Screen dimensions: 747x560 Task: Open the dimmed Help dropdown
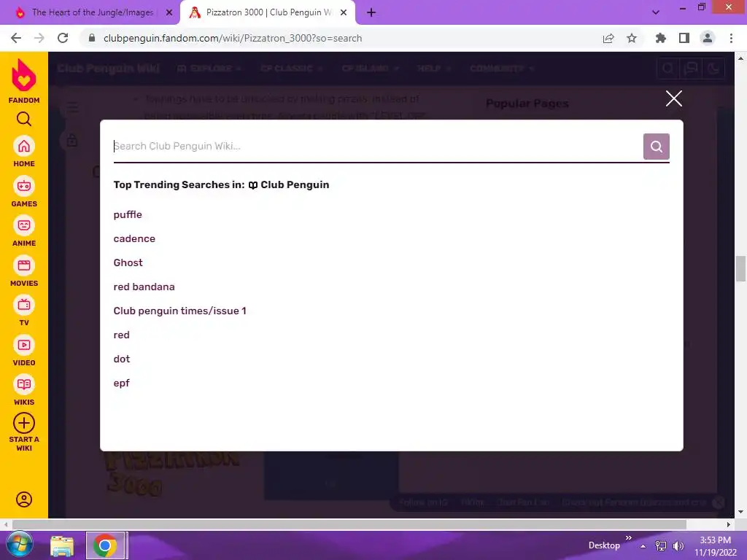point(434,69)
